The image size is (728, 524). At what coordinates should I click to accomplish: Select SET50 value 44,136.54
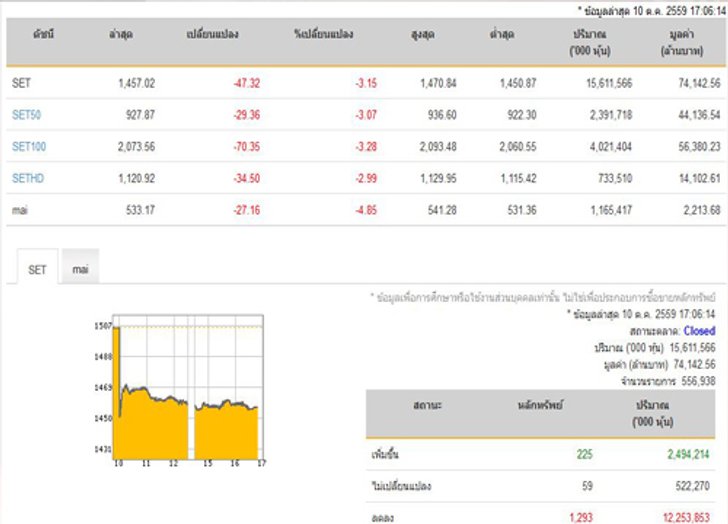point(699,115)
